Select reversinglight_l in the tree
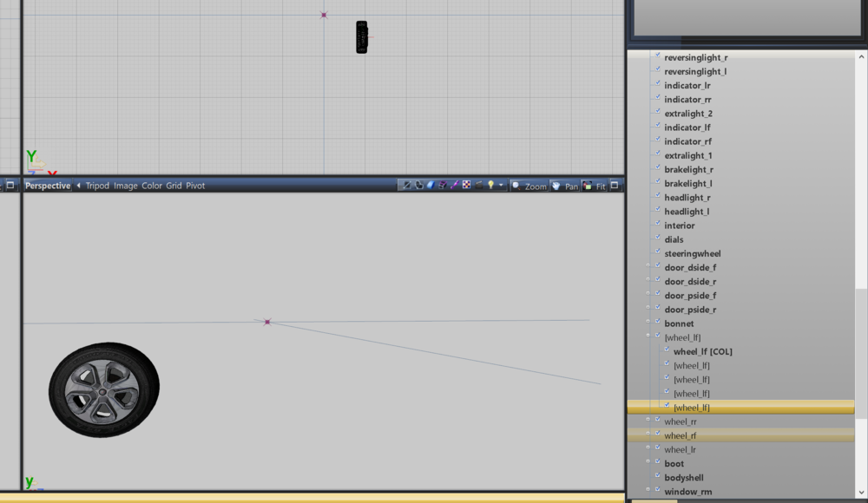Image resolution: width=868 pixels, height=503 pixels. pos(695,71)
